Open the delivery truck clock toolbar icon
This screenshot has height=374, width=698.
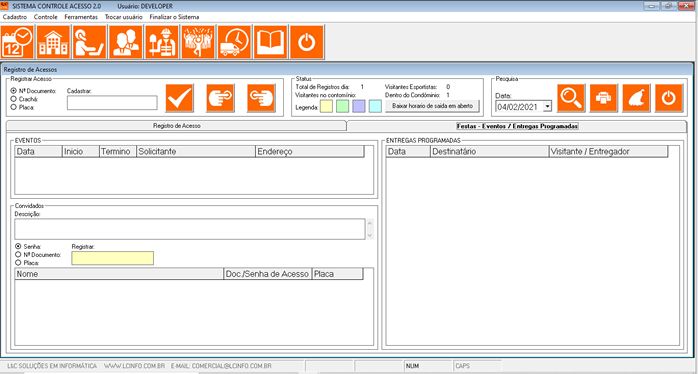[x=234, y=42]
